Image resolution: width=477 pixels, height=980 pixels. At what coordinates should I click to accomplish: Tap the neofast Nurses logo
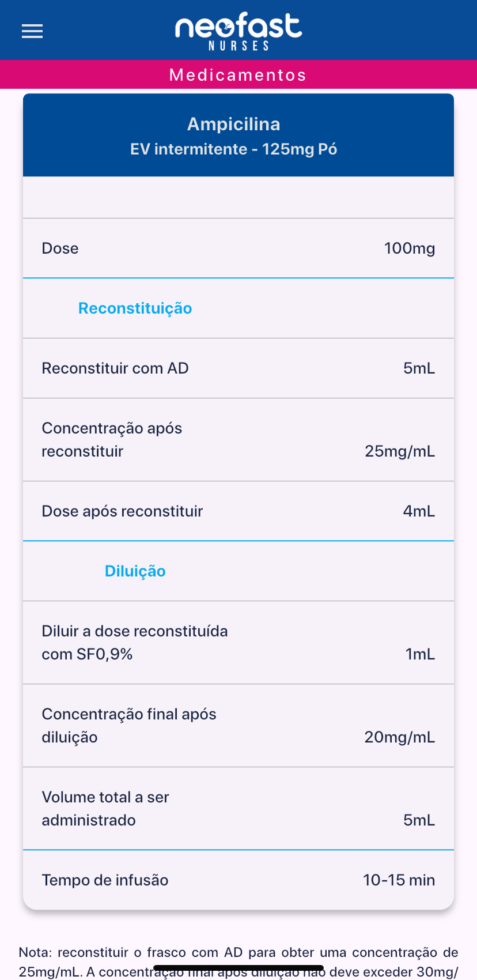tap(238, 31)
